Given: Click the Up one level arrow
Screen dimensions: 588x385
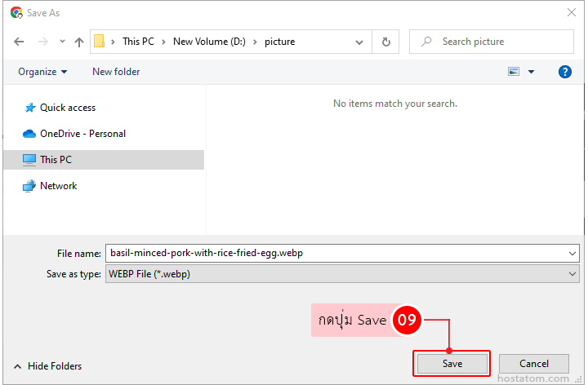Looking at the screenshot, I should [x=79, y=42].
